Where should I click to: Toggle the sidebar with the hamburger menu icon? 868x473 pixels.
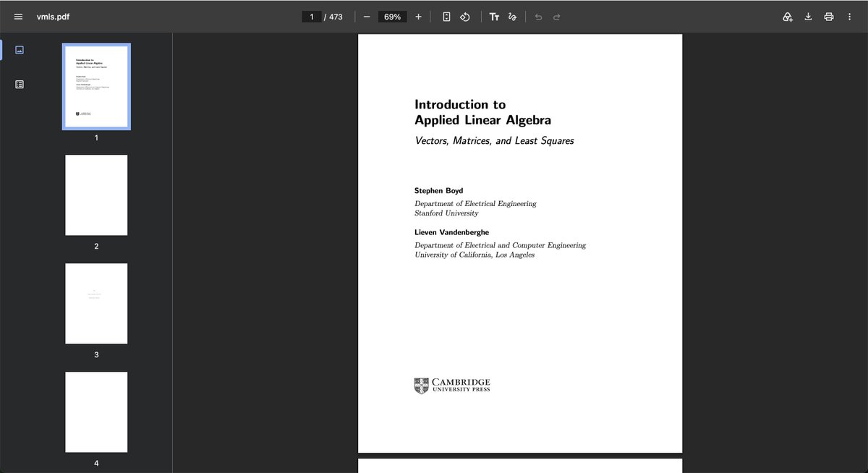pyautogui.click(x=19, y=17)
